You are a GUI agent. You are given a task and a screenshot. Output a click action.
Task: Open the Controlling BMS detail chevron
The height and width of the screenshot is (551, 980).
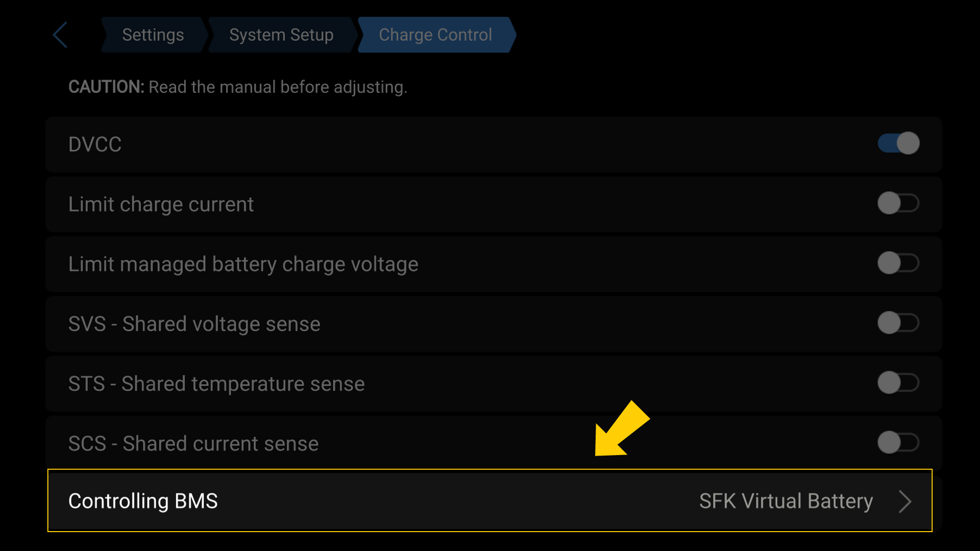coord(904,501)
